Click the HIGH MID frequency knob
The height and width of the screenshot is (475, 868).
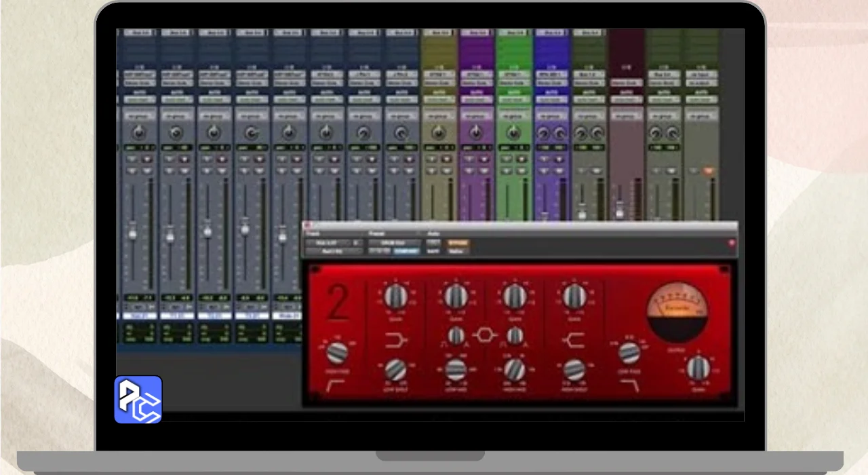(x=515, y=370)
